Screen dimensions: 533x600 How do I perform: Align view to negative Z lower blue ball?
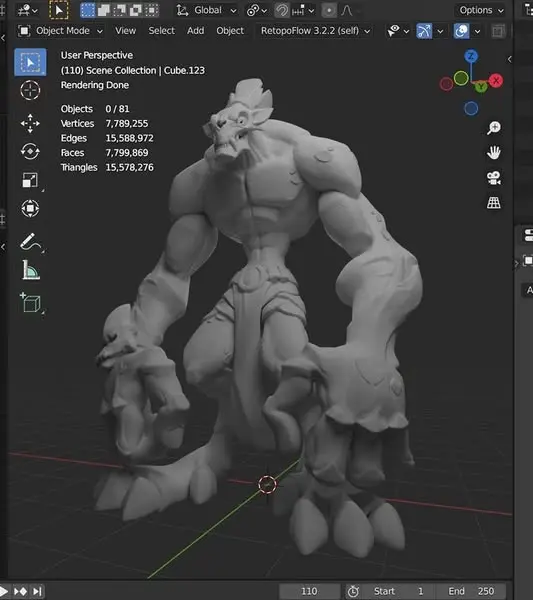pyautogui.click(x=471, y=109)
